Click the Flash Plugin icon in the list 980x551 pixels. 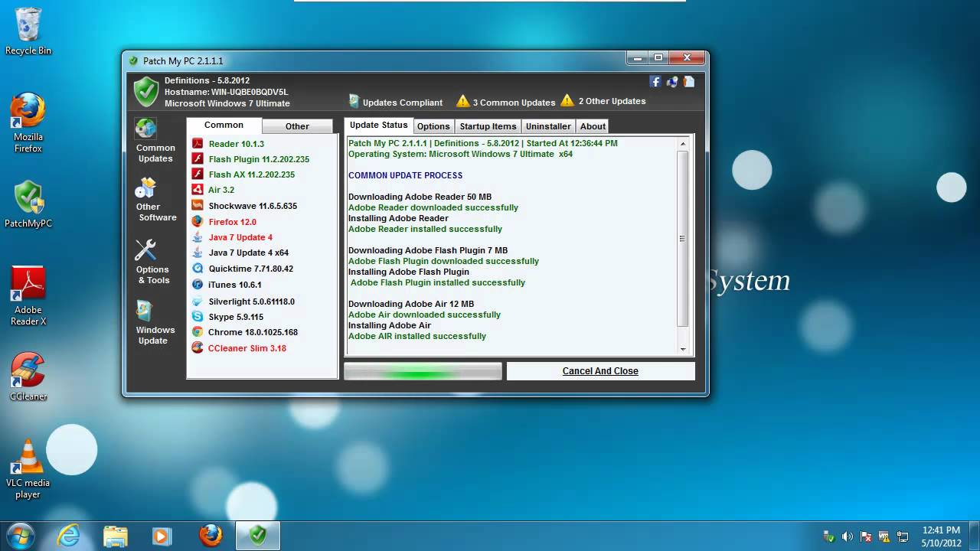tap(198, 159)
